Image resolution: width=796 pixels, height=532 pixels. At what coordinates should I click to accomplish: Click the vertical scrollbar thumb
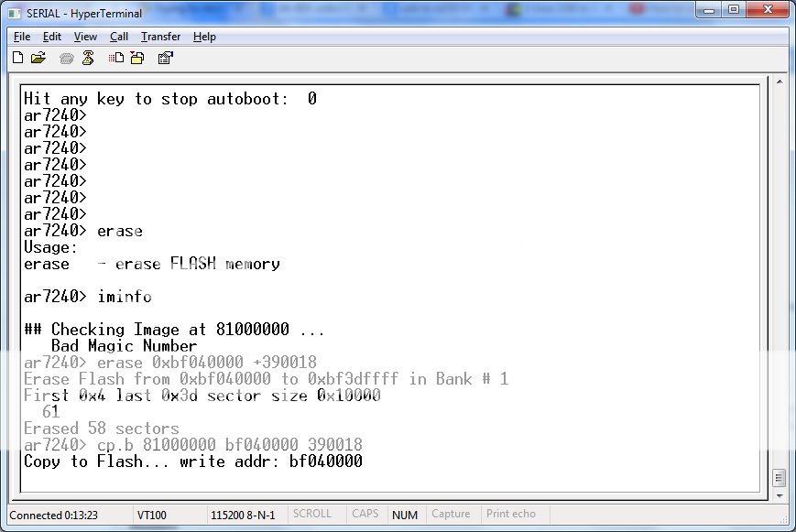(780, 478)
